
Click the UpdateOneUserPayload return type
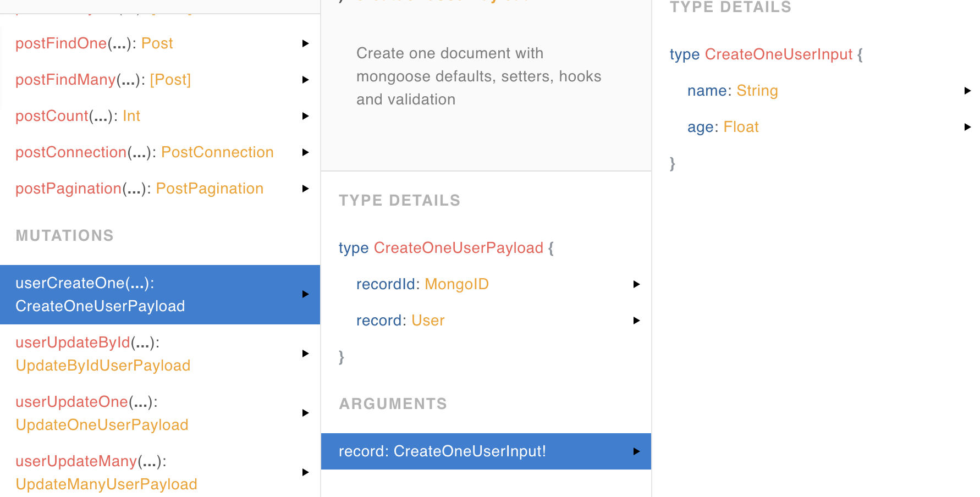click(x=102, y=425)
